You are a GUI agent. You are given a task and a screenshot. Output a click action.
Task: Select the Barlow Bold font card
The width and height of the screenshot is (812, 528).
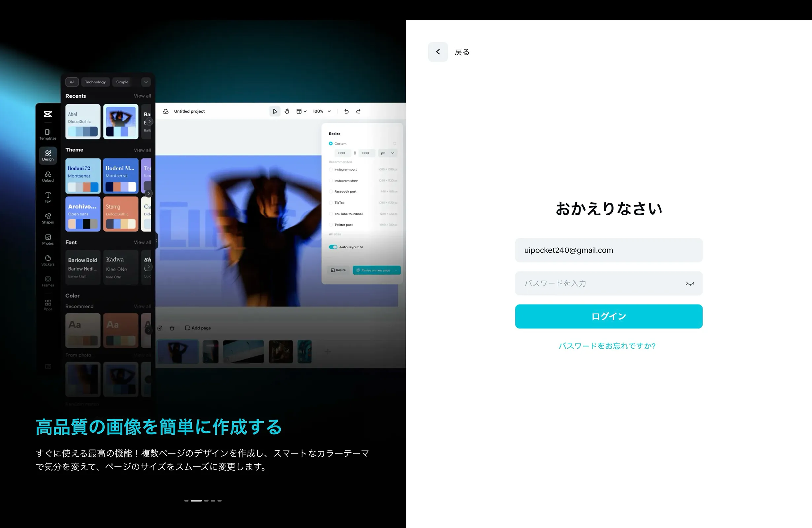(x=83, y=267)
